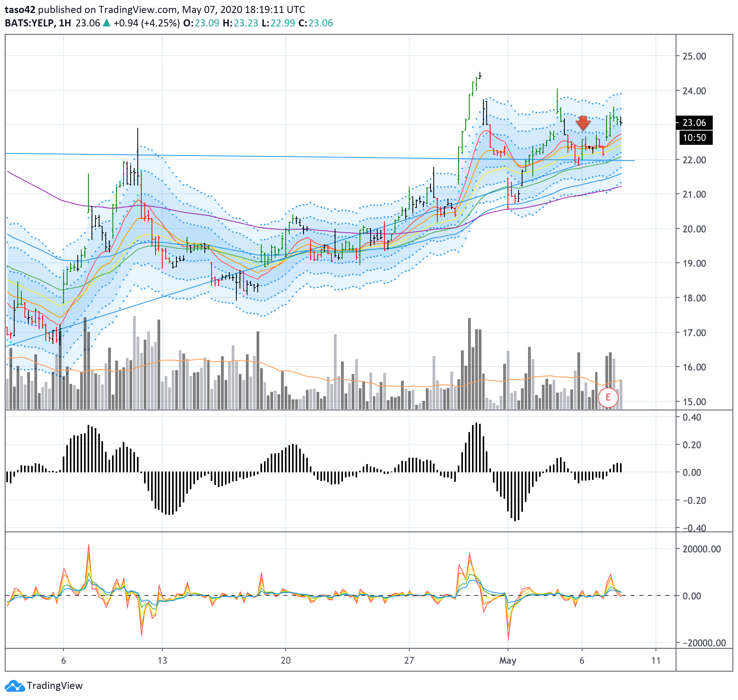Viewport: 738px width, 700px height.
Task: Click the 16.00 price axis label
Action: 694,367
